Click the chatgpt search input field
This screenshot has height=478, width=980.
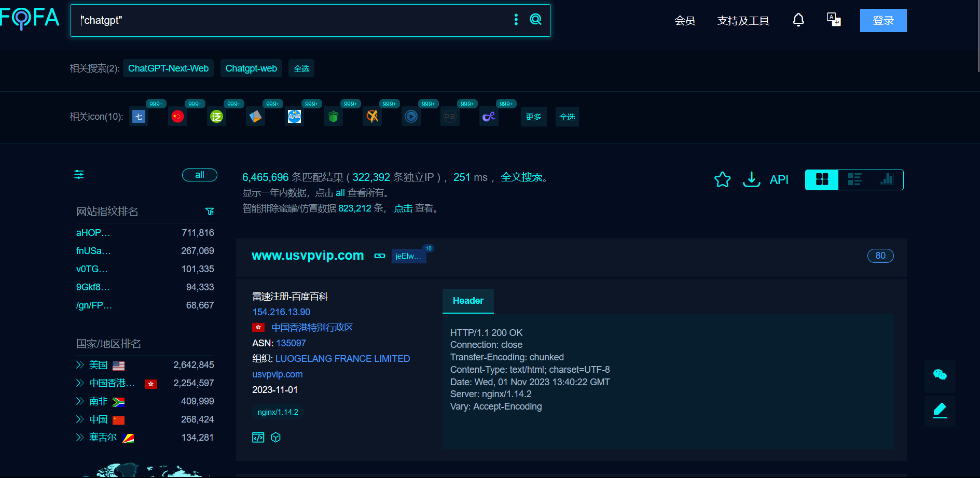[x=291, y=20]
